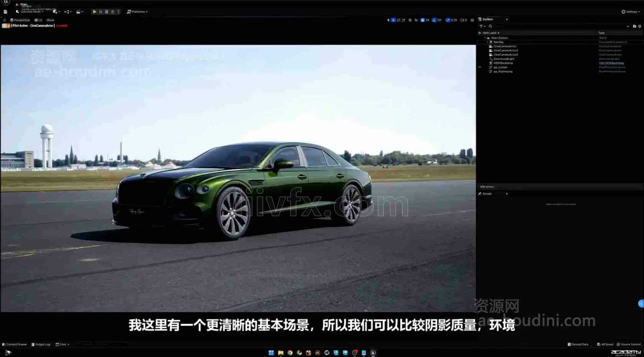
Task: Select pp_Lumen in Outliner
Action: (x=500, y=67)
